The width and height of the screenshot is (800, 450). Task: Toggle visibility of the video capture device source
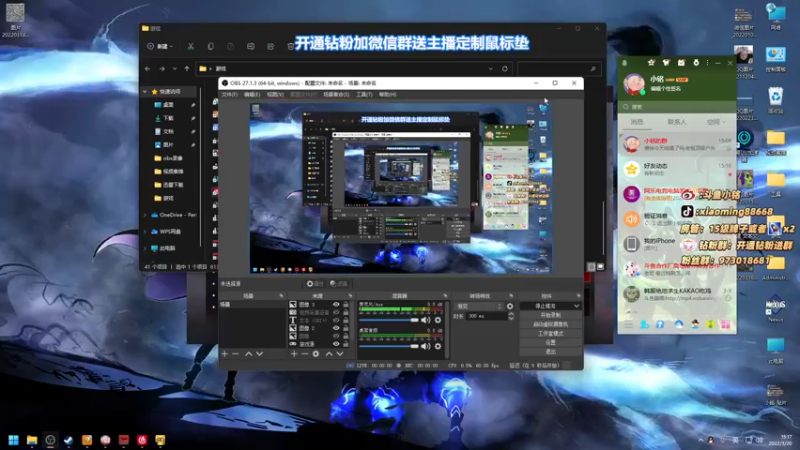pos(336,312)
